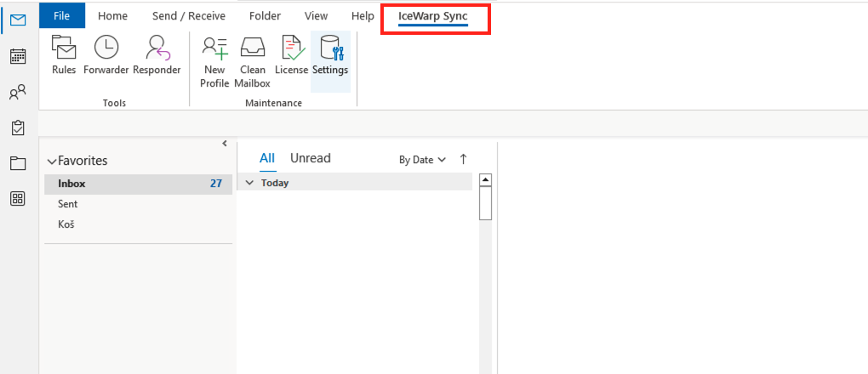
Task: Open the License dialog
Action: point(292,55)
